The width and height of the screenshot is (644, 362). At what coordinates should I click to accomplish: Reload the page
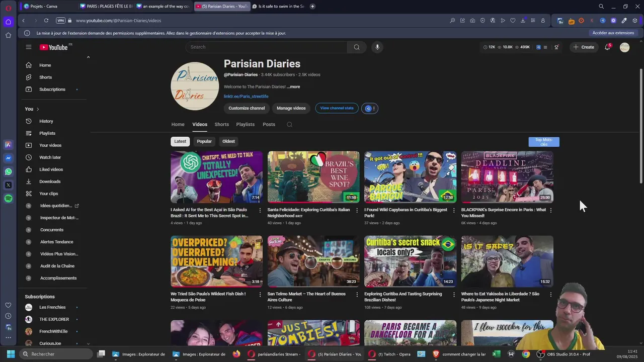click(x=46, y=21)
